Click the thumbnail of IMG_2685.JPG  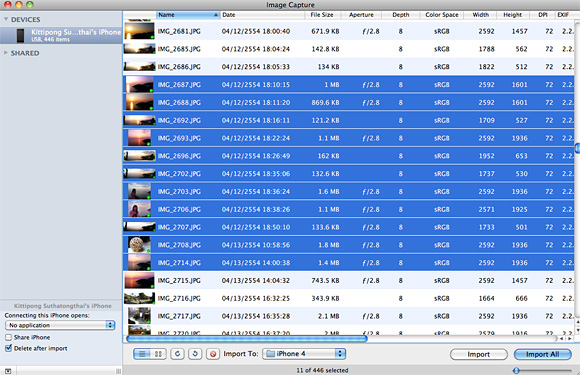pos(139,49)
